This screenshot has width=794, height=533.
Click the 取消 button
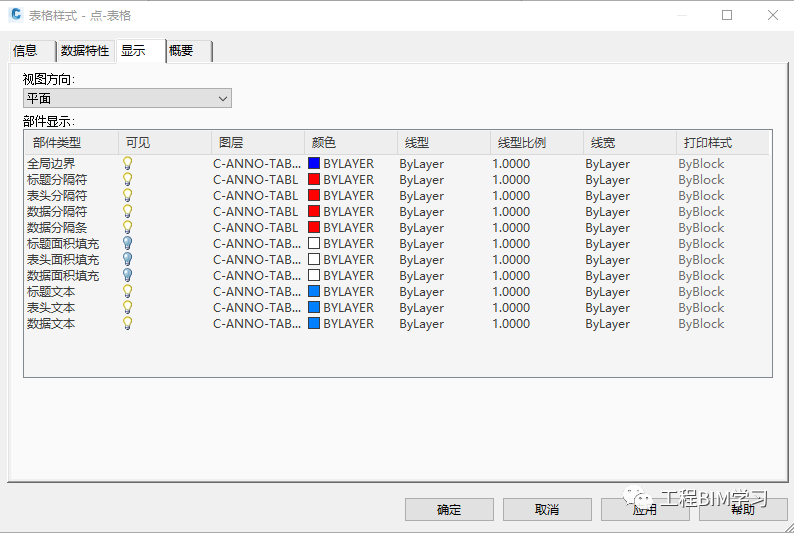[x=547, y=509]
